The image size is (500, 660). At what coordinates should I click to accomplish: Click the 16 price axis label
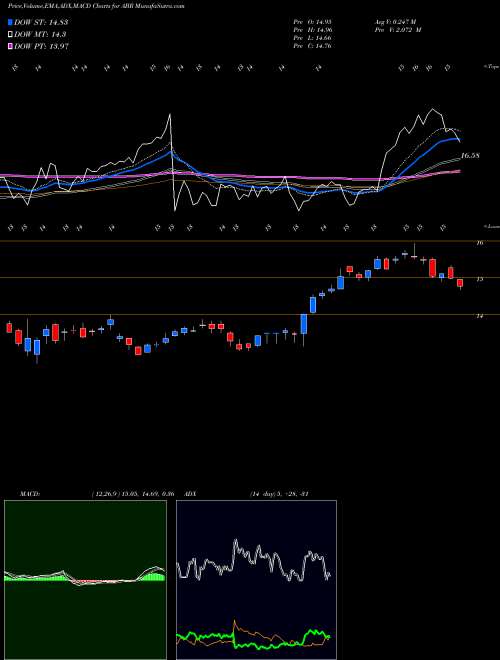[x=479, y=243]
